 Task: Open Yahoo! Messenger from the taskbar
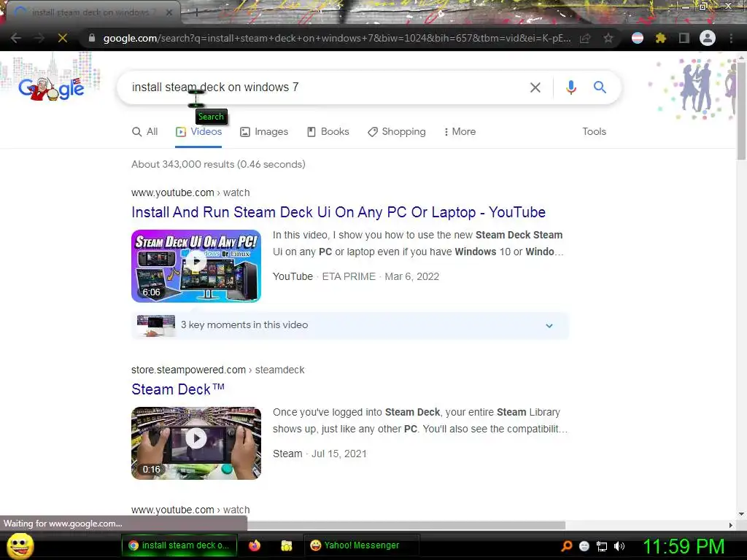(361, 545)
